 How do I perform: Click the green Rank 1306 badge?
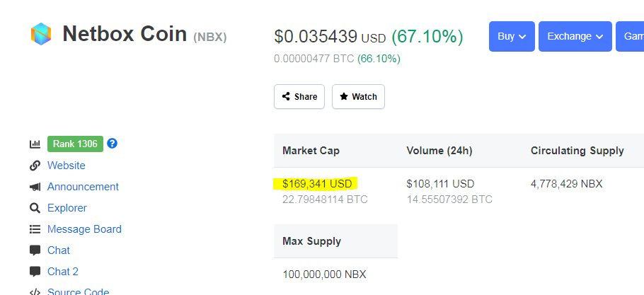(x=75, y=144)
